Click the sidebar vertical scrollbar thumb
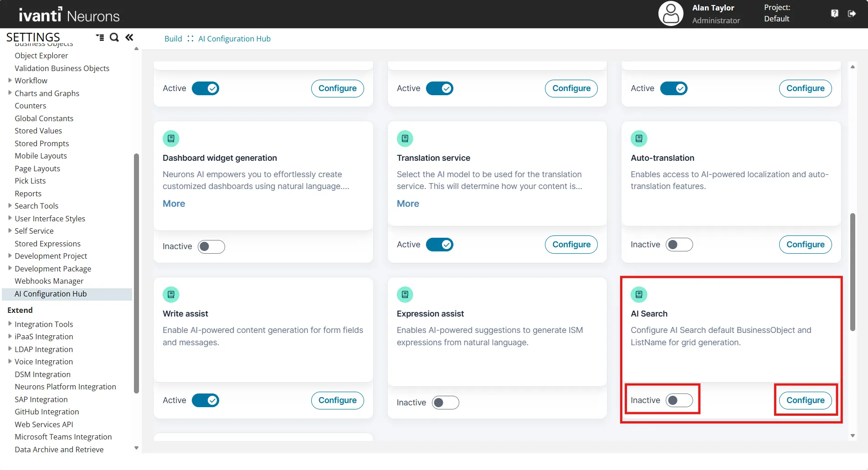868x470 pixels. [x=136, y=273]
